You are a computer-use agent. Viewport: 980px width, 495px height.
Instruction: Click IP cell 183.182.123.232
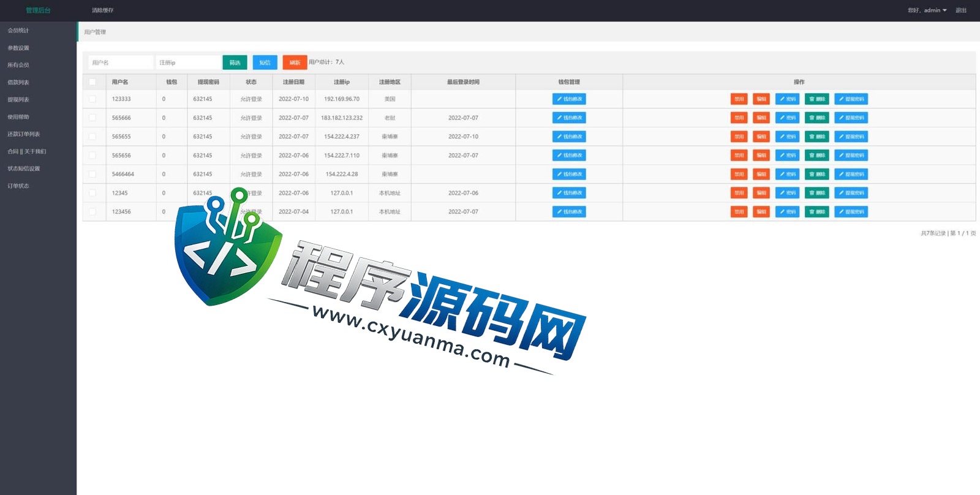coord(342,118)
